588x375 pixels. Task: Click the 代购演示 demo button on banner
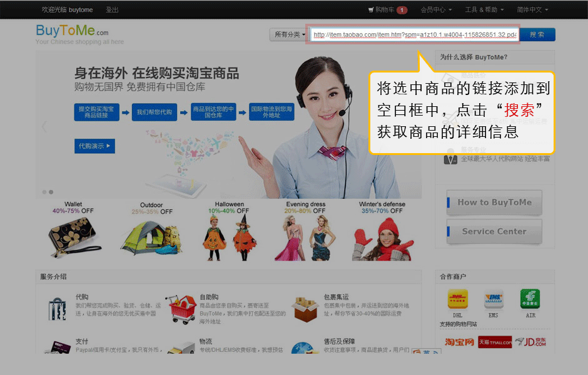tap(94, 146)
